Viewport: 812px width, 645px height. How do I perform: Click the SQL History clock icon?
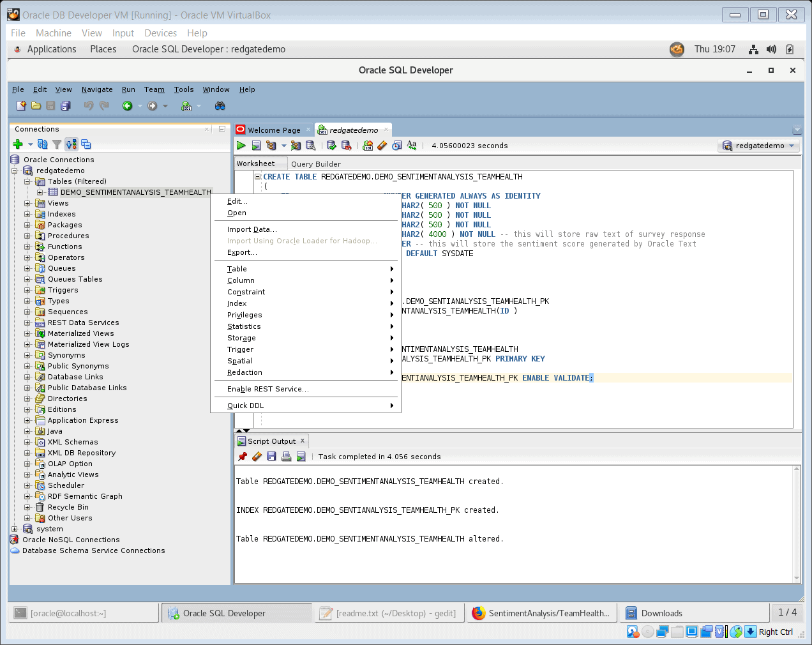(397, 146)
